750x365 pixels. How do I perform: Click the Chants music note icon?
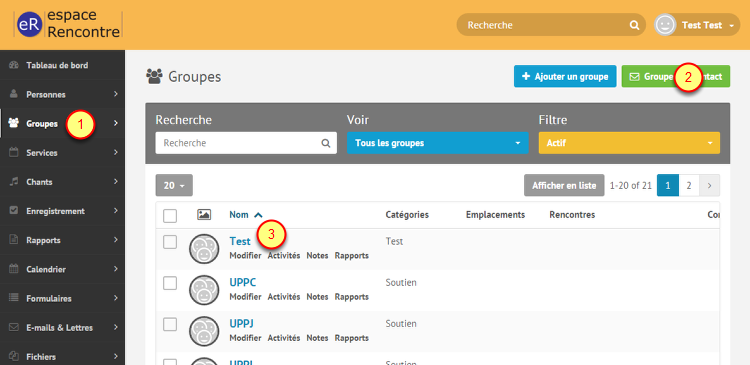tap(13, 182)
